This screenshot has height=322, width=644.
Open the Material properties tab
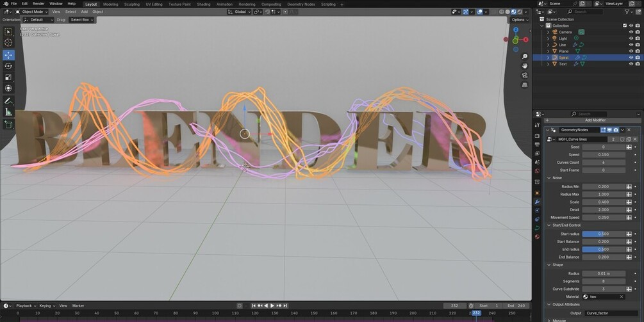point(537,237)
